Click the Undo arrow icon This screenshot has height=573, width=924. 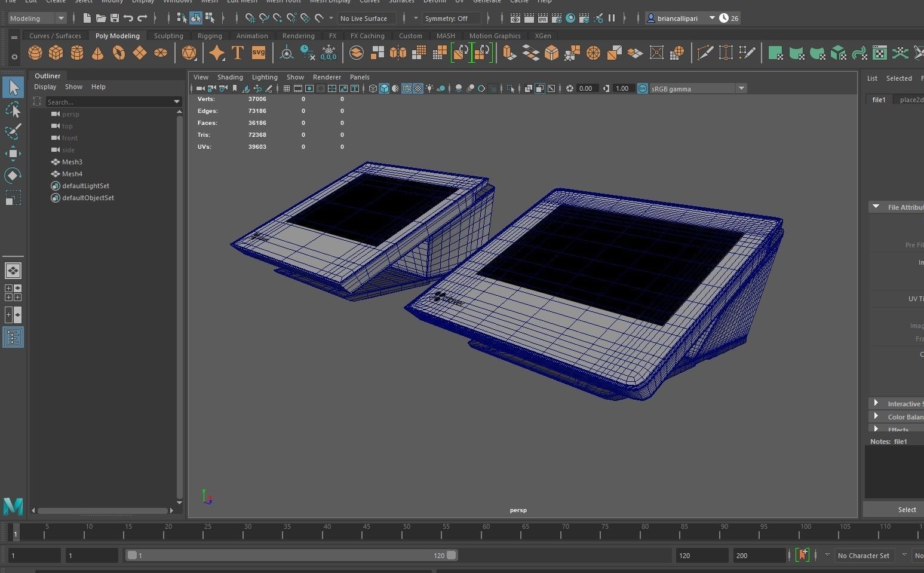(x=128, y=19)
